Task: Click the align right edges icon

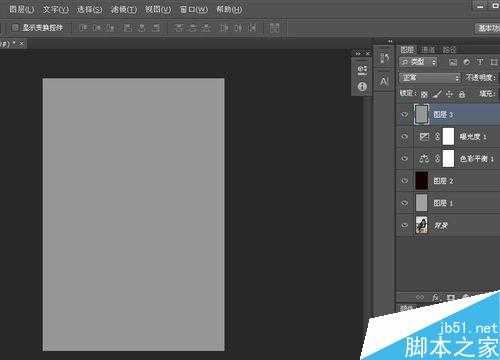Action: (x=156, y=28)
